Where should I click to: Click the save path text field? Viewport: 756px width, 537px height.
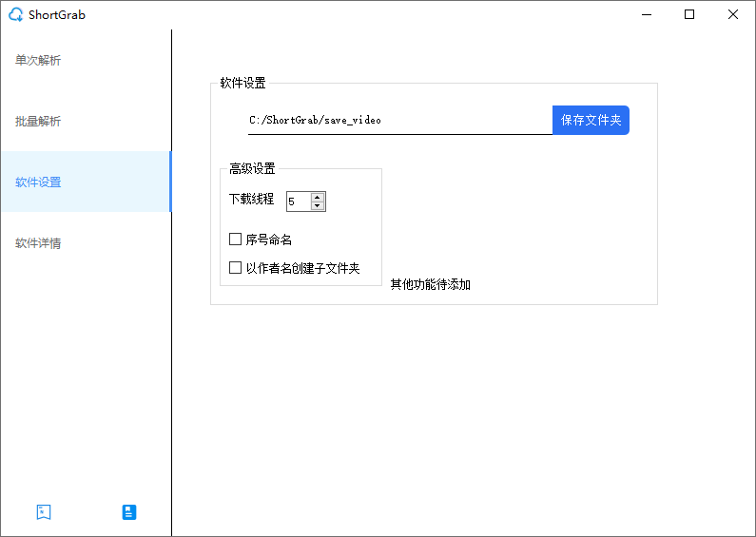coord(399,121)
